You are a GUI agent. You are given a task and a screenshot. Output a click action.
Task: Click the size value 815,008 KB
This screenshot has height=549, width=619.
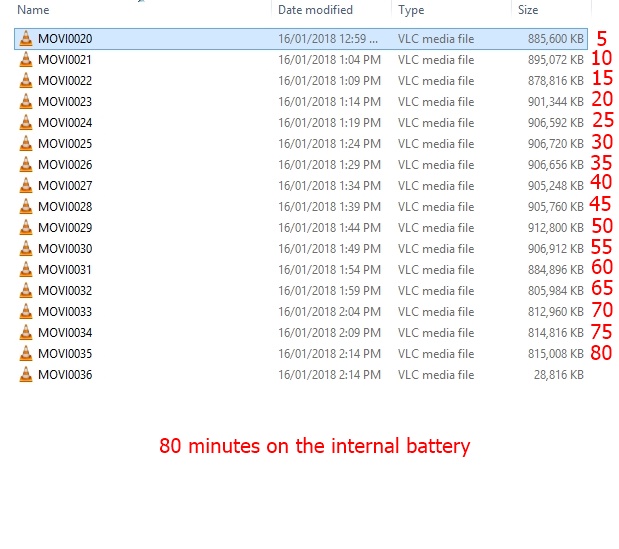click(x=555, y=354)
